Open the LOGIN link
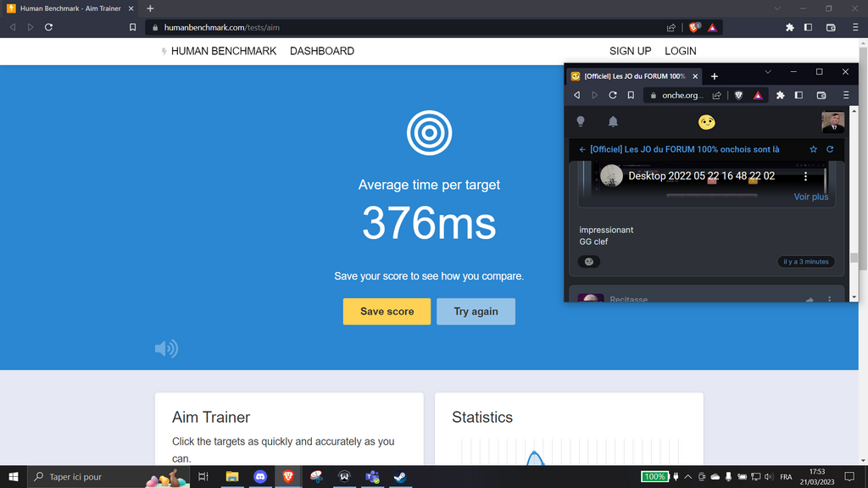 680,51
